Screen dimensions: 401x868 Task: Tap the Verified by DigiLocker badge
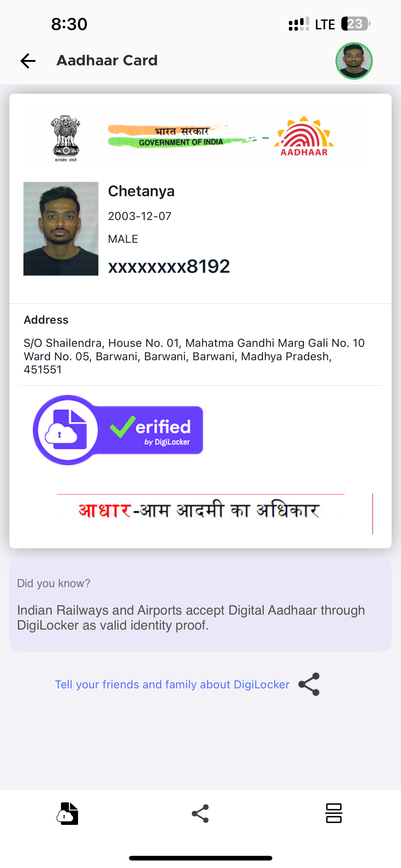click(118, 430)
